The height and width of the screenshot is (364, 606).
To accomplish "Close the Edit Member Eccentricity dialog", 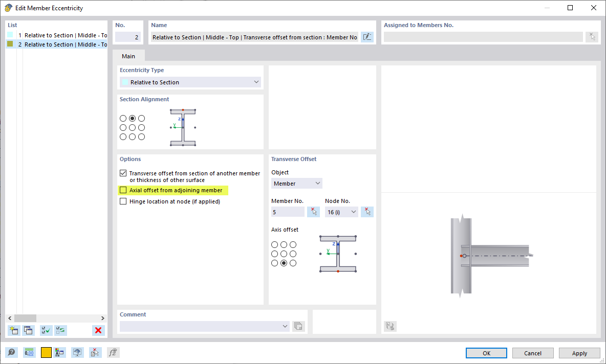I will click(x=594, y=8).
